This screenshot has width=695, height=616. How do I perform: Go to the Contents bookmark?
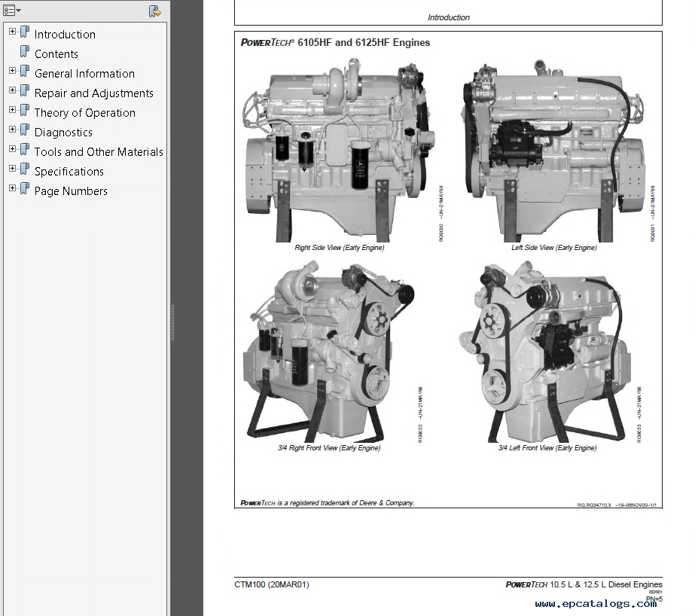[x=56, y=54]
